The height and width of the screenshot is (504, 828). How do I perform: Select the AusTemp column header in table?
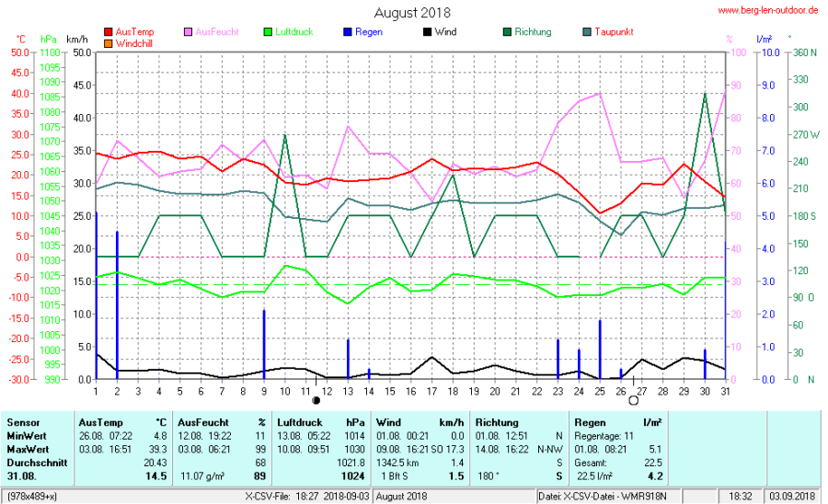[x=101, y=422]
